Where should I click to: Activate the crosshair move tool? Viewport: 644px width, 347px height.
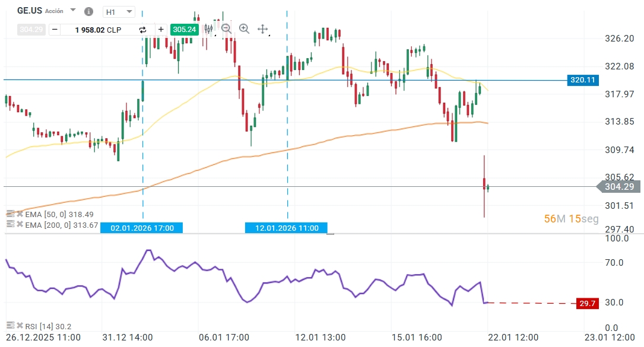[x=262, y=28]
